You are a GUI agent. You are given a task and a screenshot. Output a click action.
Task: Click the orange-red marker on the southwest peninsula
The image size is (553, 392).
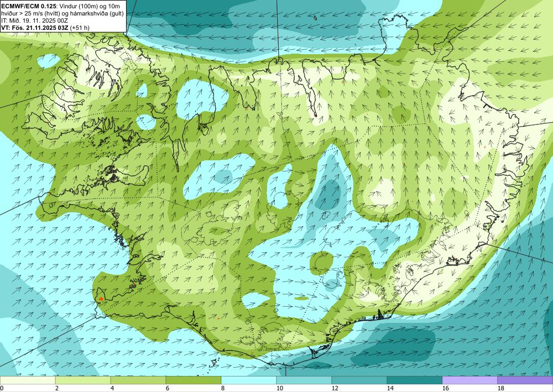coord(101,299)
